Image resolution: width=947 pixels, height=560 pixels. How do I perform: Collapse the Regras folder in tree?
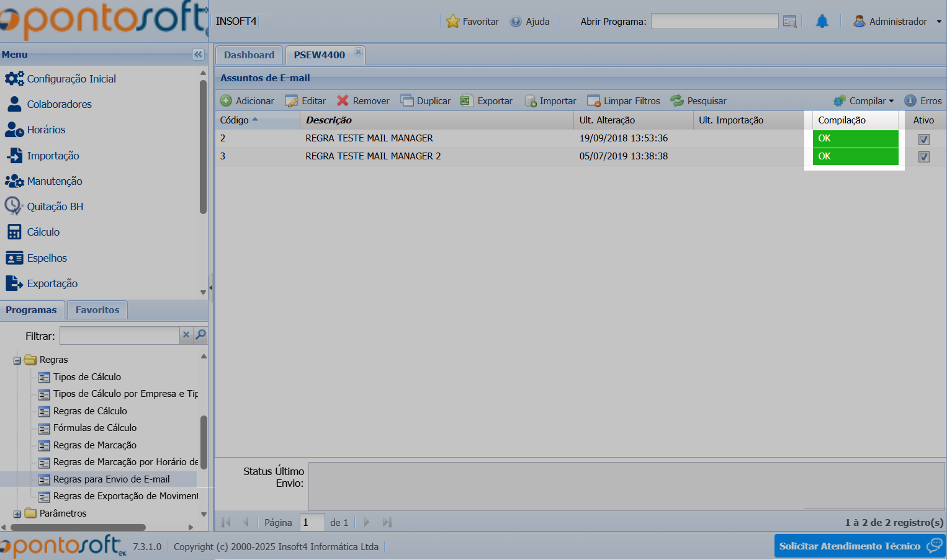point(17,360)
